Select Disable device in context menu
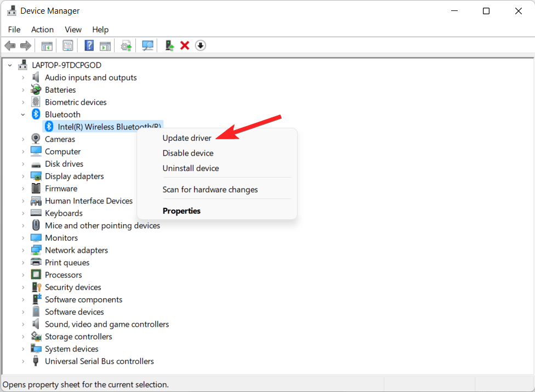Viewport: 535px width, 392px height. tap(188, 154)
